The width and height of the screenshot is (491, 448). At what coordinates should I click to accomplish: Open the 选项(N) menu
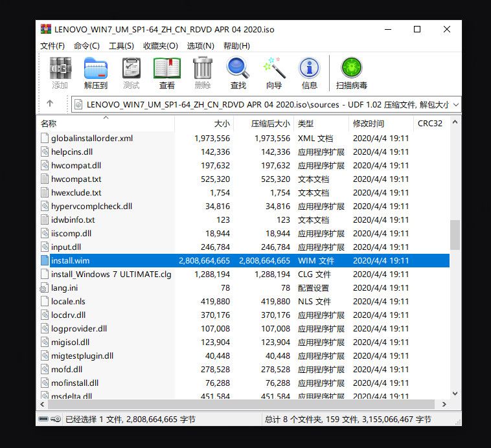(200, 46)
